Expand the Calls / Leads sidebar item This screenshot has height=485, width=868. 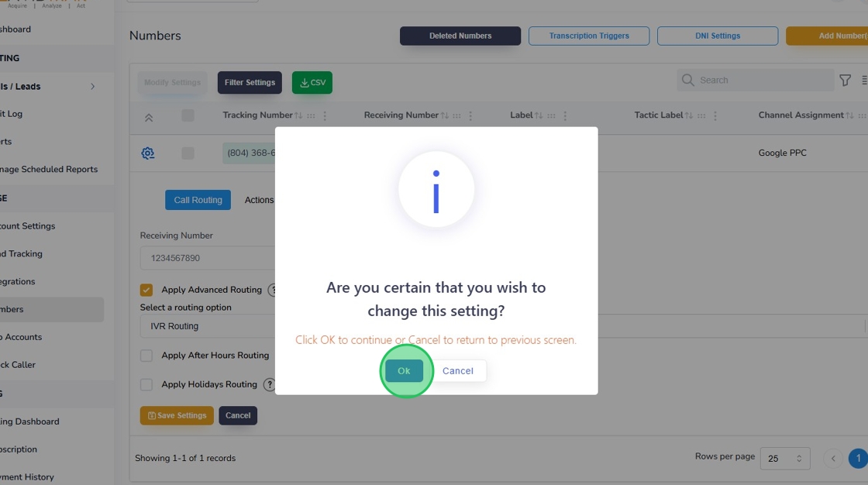[x=92, y=87]
